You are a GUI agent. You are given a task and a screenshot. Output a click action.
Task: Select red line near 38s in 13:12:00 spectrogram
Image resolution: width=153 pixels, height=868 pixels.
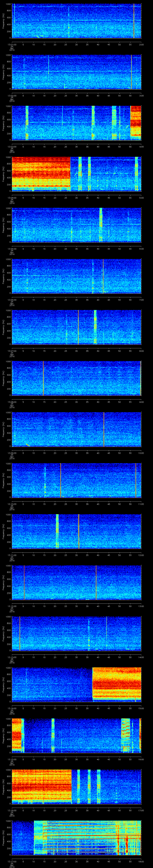(x=96, y=583)
